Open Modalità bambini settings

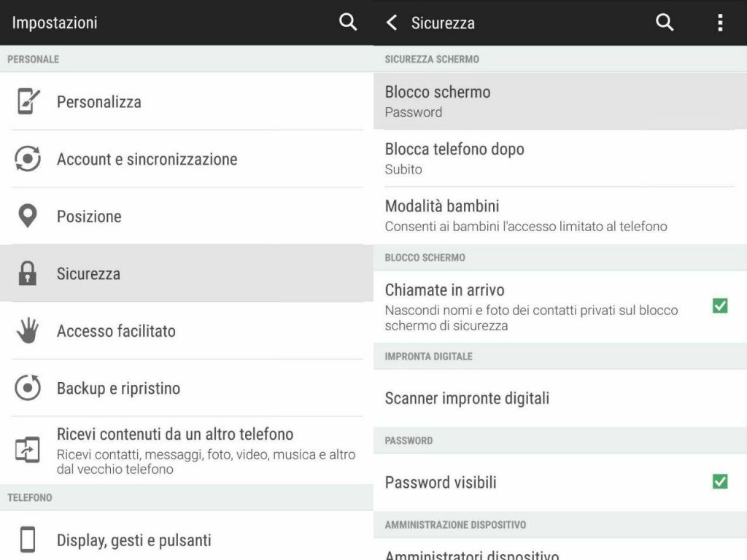click(x=560, y=216)
